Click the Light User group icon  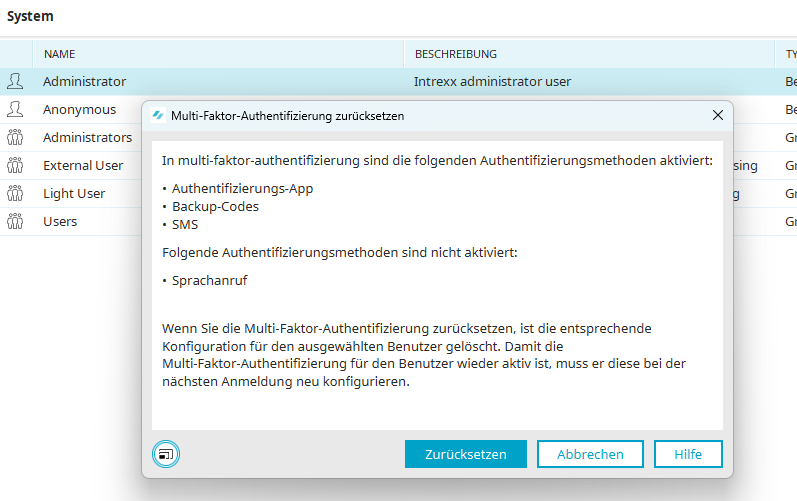pos(15,193)
